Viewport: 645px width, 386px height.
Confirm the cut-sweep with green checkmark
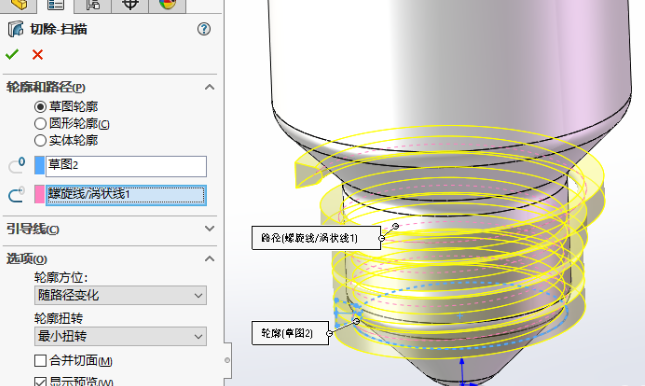tap(12, 54)
